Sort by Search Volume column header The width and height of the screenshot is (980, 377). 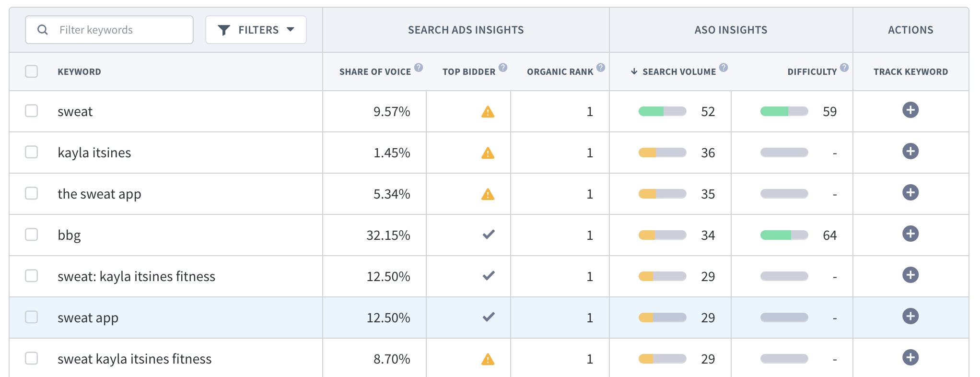tap(679, 72)
